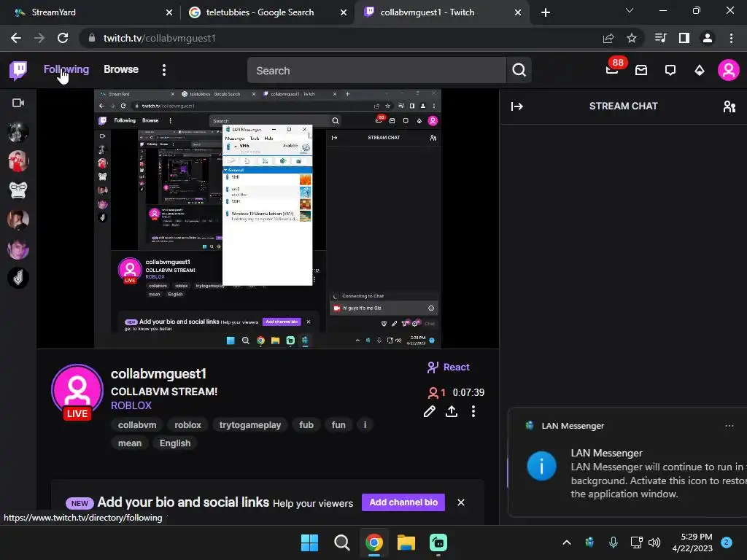The image size is (747, 560).
Task: Select the English tag
Action: (175, 443)
